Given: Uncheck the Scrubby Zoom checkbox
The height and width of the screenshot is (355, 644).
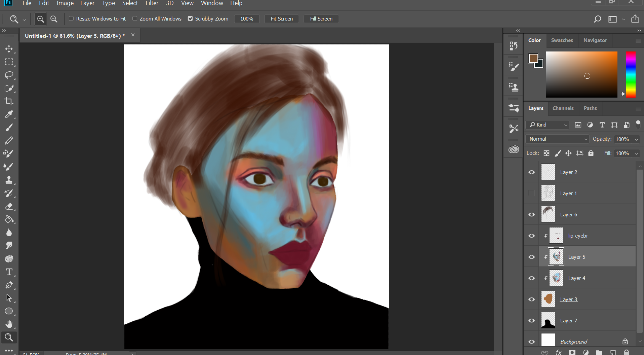Looking at the screenshot, I should [x=190, y=19].
